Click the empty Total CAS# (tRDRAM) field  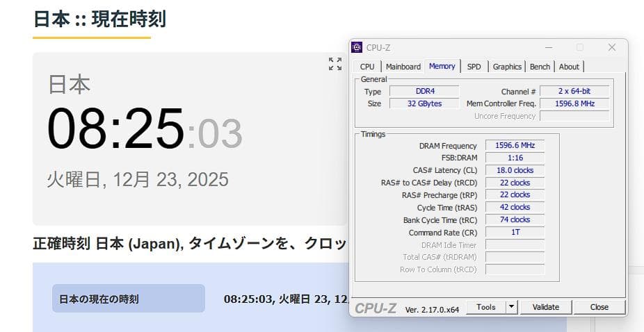(515, 257)
